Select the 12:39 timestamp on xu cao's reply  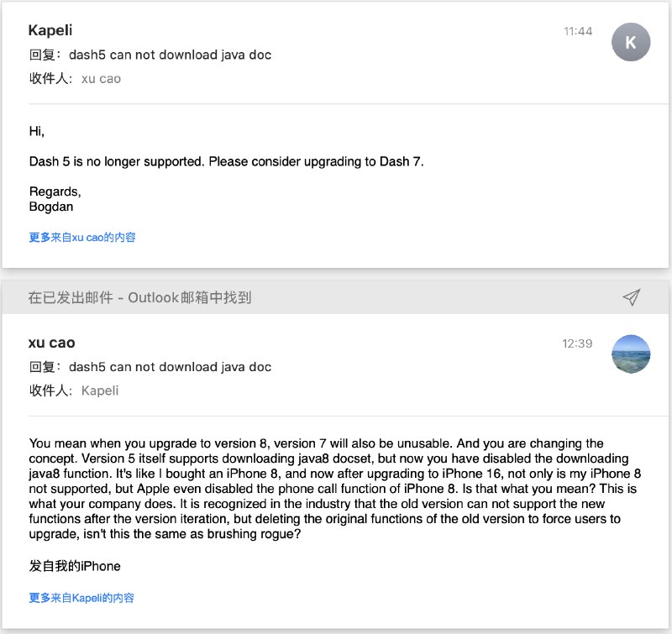tap(577, 343)
